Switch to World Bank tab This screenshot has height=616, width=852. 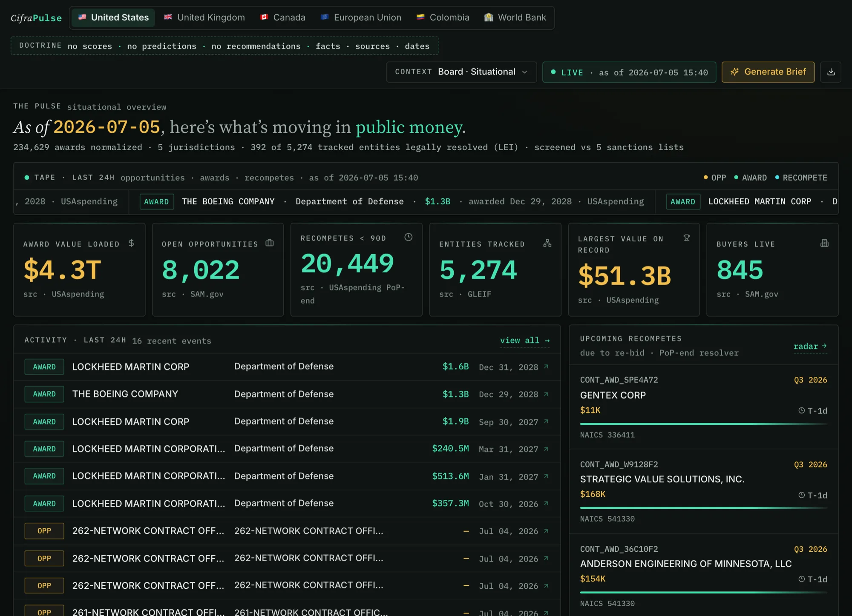515,17
